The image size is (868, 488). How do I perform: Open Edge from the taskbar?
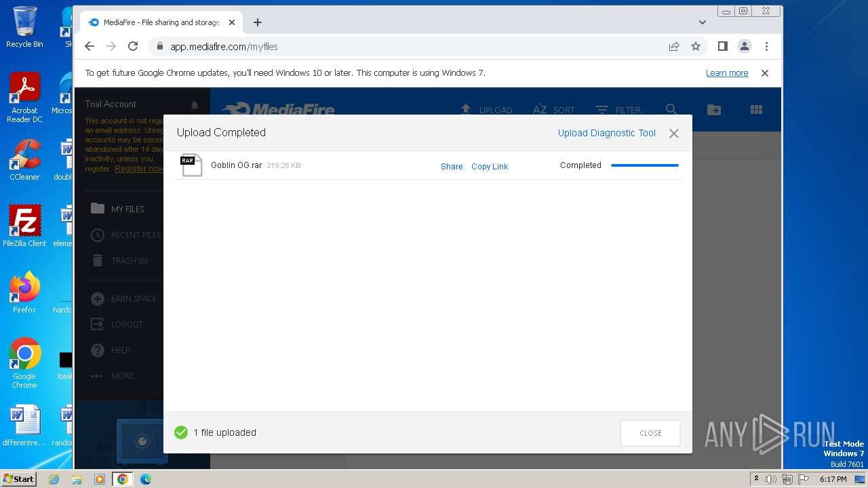point(146,479)
